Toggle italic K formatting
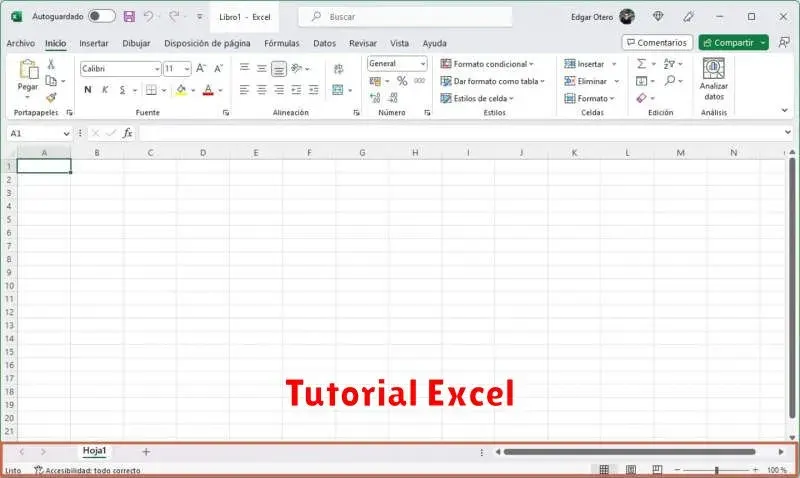The height and width of the screenshot is (478, 800). pyautogui.click(x=105, y=90)
